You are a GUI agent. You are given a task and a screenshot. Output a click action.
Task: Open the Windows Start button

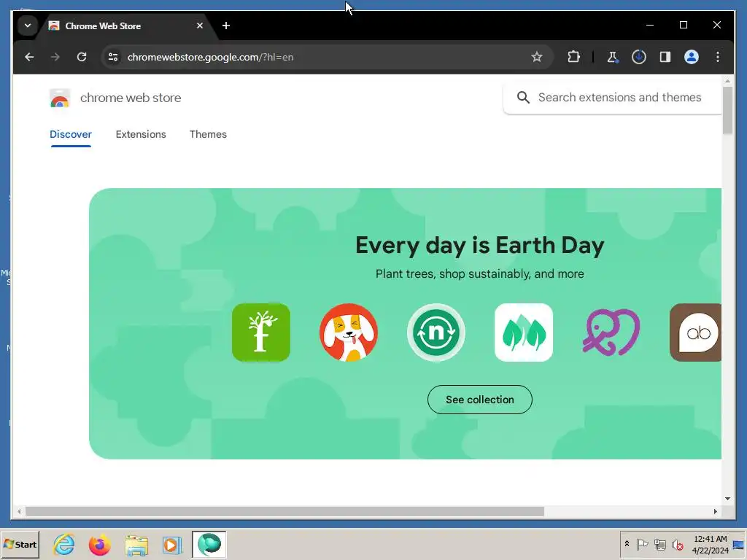click(20, 544)
